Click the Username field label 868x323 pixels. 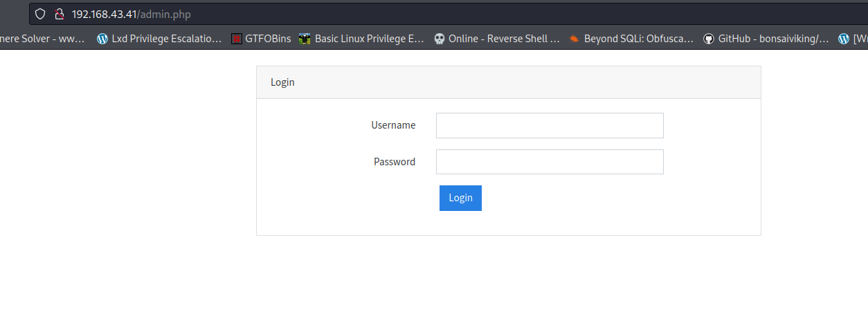(393, 126)
